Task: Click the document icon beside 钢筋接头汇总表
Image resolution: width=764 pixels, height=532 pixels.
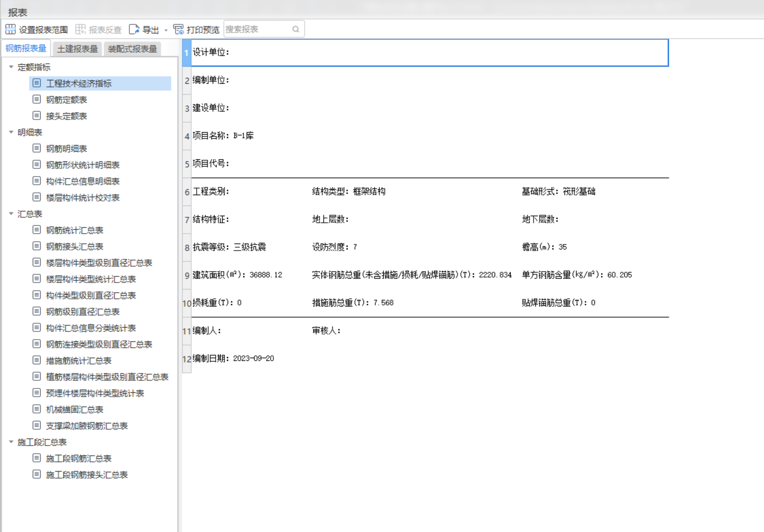Action: pos(36,246)
